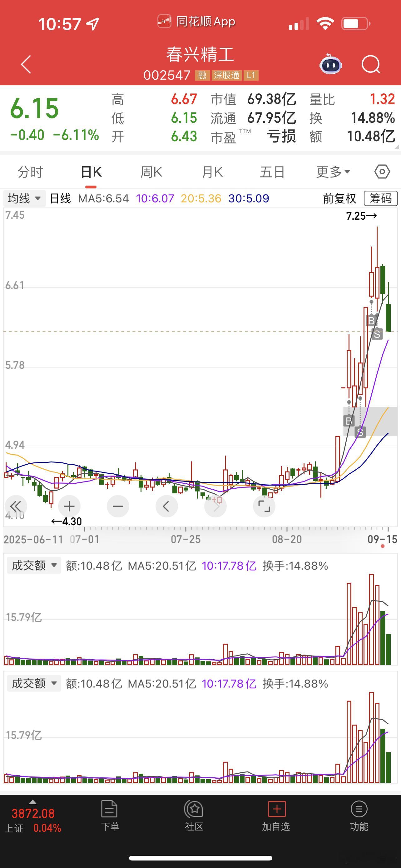This screenshot has height=868, width=401.
Task: Tap the 10:6.07 moving average
Action: pyautogui.click(x=155, y=198)
